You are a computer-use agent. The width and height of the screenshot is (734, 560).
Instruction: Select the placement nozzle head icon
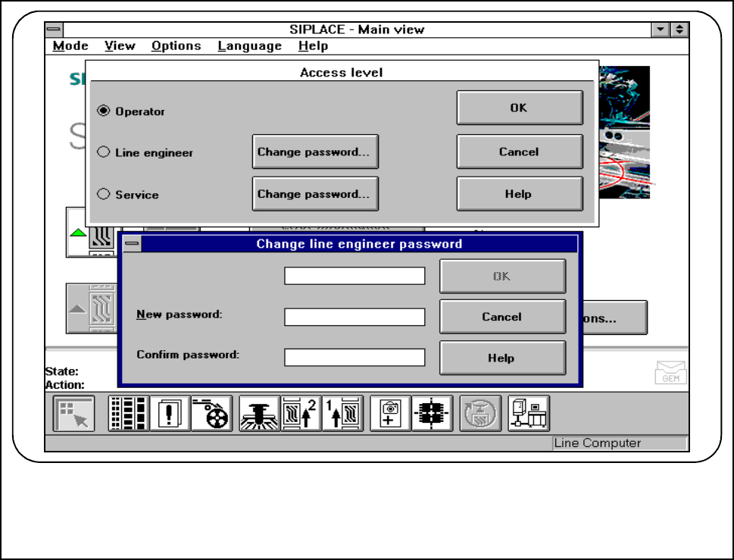point(260,414)
